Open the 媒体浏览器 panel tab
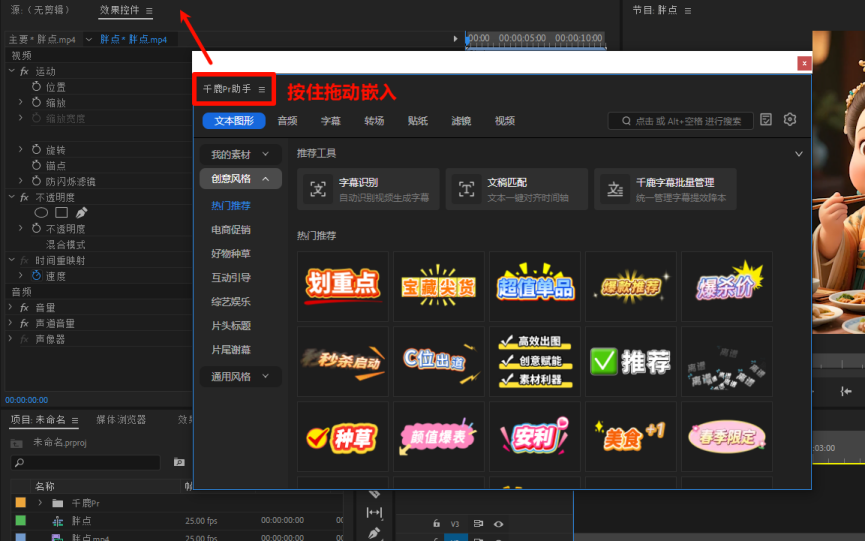 (x=121, y=420)
